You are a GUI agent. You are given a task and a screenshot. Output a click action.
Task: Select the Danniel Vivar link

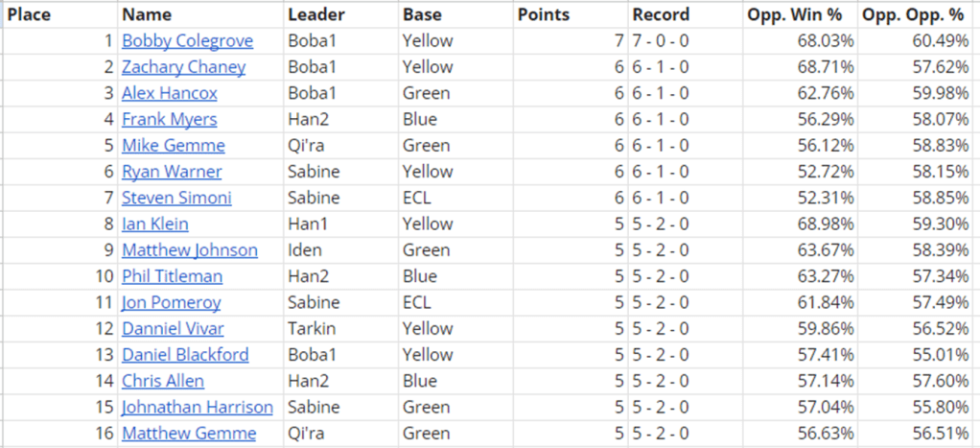coord(173,328)
